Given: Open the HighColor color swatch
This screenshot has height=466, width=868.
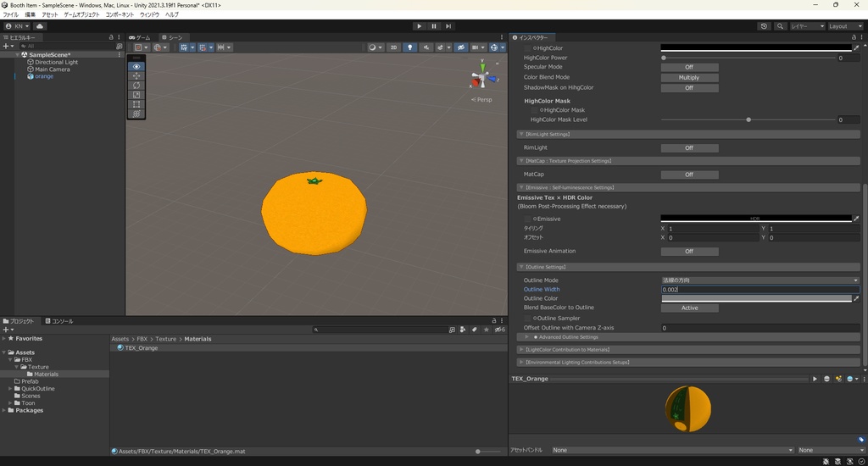Looking at the screenshot, I should click(x=755, y=48).
